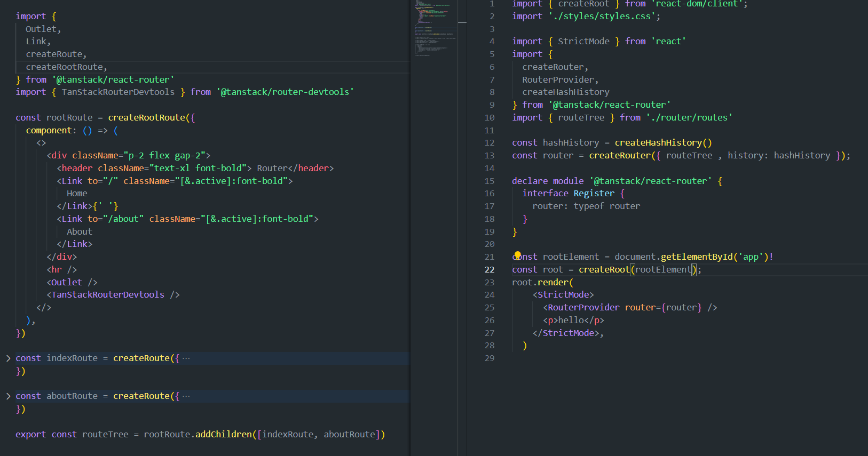Click the closing '</StrictMode>' tag
The image size is (868, 456).
566,333
